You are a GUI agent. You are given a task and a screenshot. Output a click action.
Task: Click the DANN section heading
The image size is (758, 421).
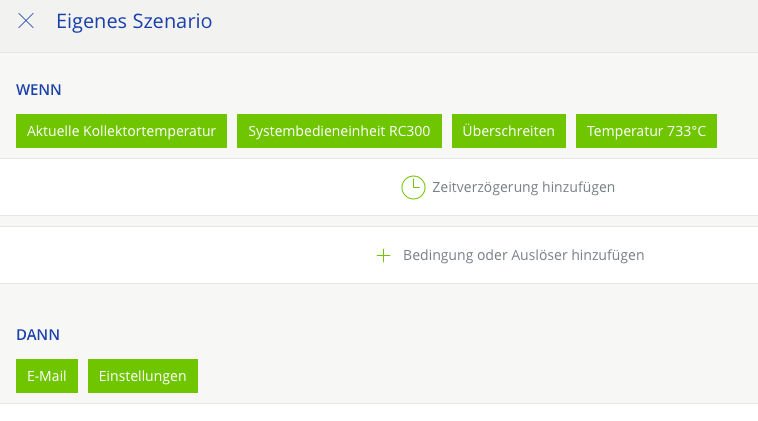point(39,335)
